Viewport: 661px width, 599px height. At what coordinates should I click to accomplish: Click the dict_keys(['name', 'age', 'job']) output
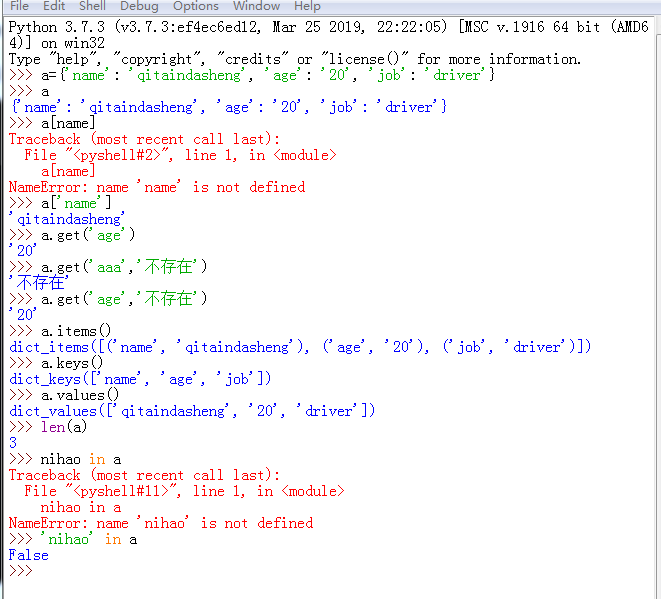pos(140,379)
